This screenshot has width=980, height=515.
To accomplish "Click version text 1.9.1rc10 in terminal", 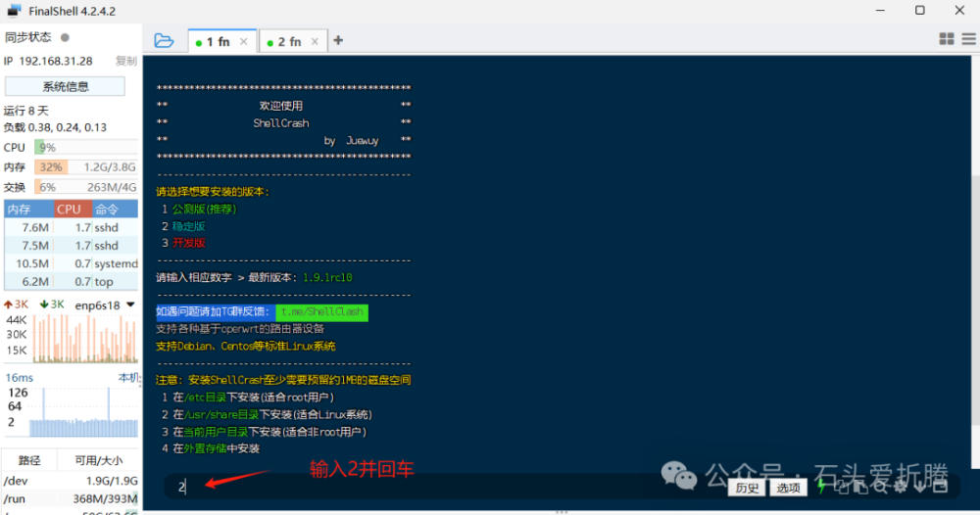I will tap(327, 278).
